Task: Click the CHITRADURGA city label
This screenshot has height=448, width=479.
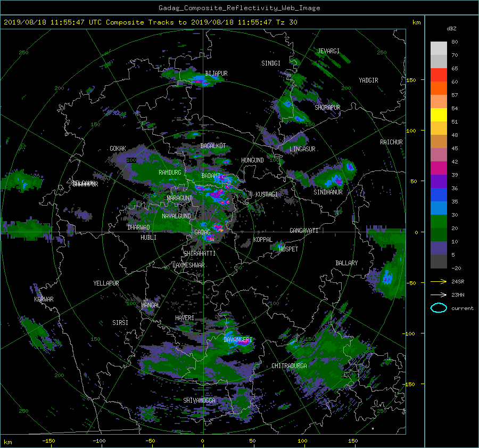Action: coord(289,366)
